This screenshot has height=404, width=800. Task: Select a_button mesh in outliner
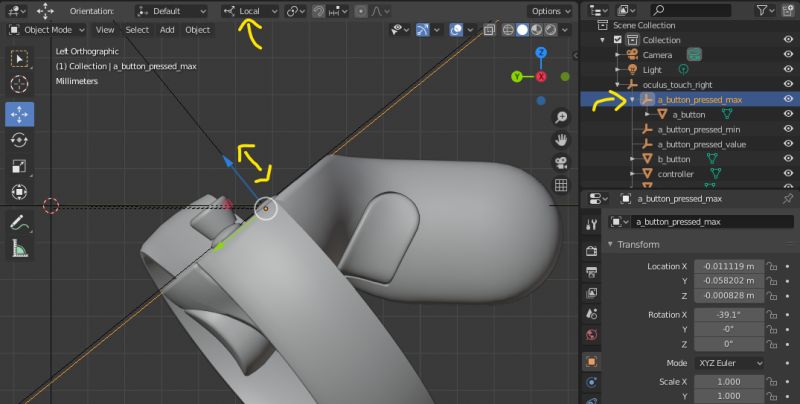(689, 115)
